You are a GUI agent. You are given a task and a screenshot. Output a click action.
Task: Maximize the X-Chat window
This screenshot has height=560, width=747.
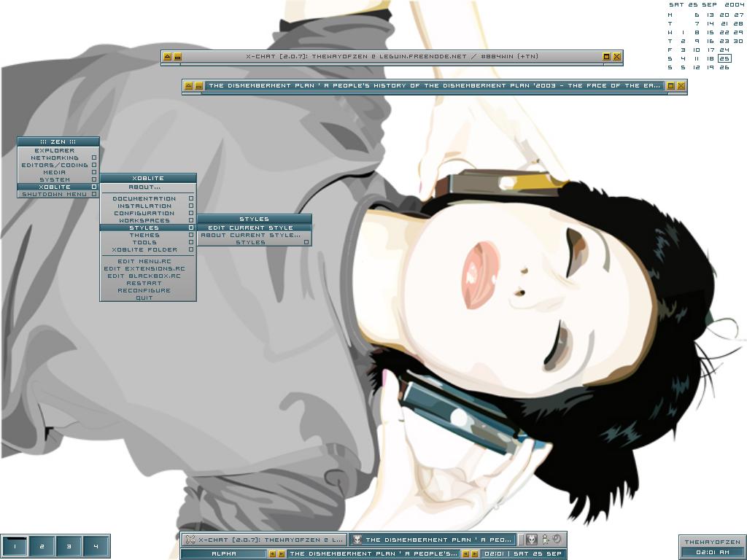point(606,57)
